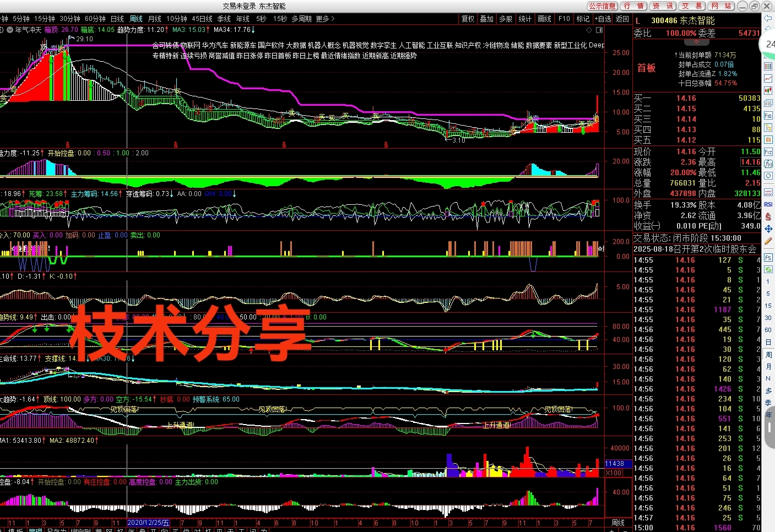The width and height of the screenshot is (775, 532).
Task: Open 多周期 multi-period option
Action: click(302, 19)
